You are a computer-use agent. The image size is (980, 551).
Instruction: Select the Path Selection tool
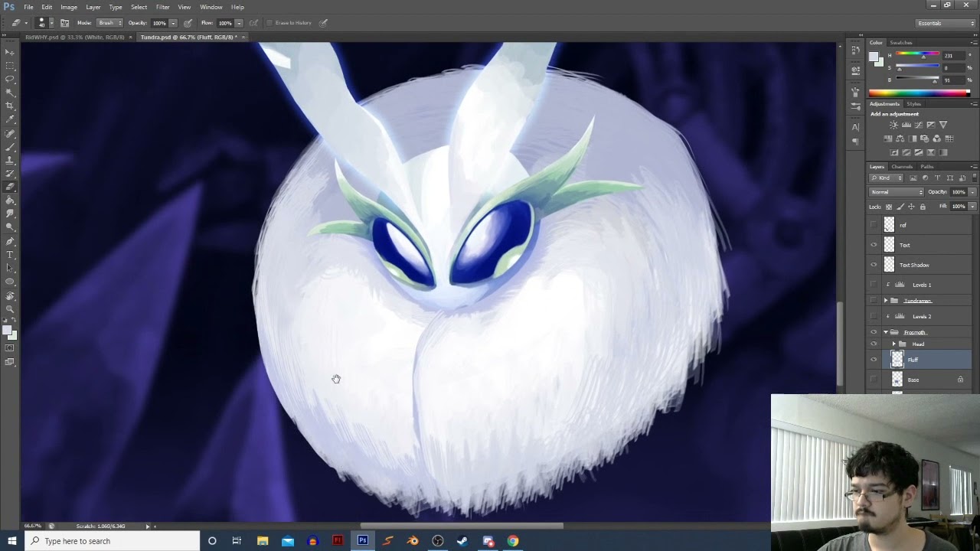(10, 268)
